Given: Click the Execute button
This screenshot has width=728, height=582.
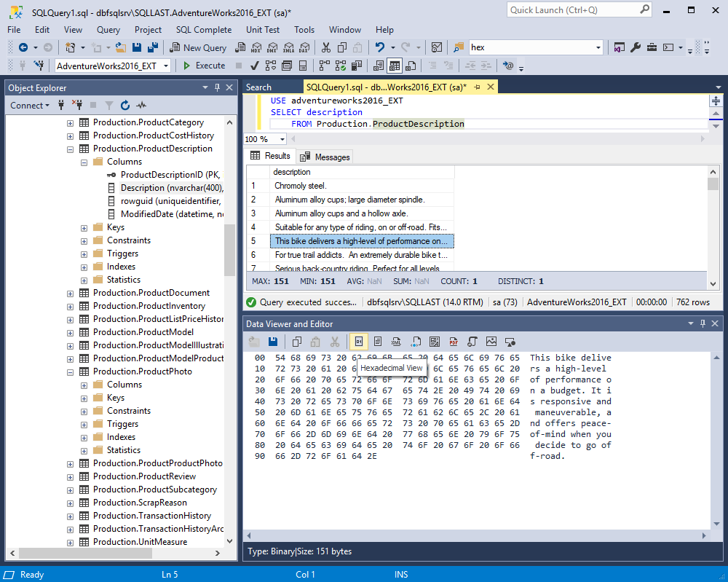Looking at the screenshot, I should pyautogui.click(x=205, y=66).
